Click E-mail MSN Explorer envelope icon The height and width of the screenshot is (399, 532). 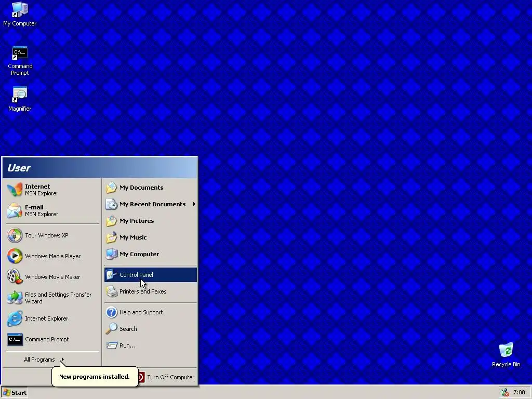pos(15,210)
